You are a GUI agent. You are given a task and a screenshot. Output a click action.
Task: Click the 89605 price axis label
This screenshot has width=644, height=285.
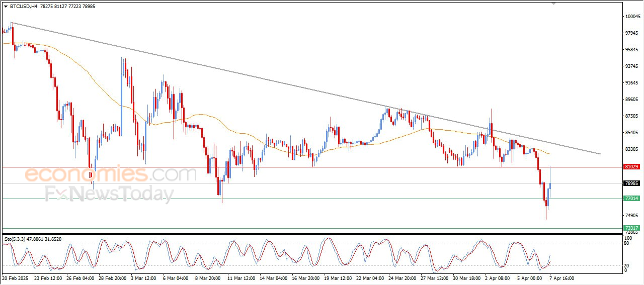[x=632, y=100]
